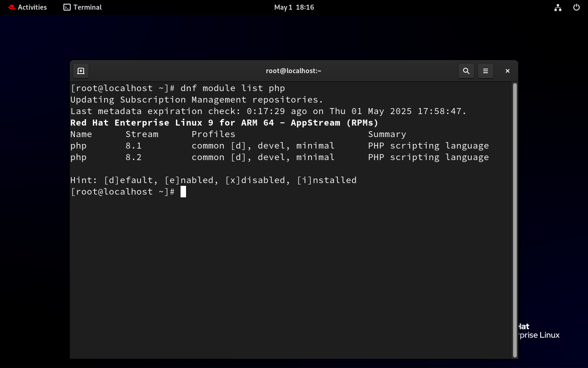588x368 pixels.
Task: Click the 'Name' column header
Action: [x=81, y=134]
